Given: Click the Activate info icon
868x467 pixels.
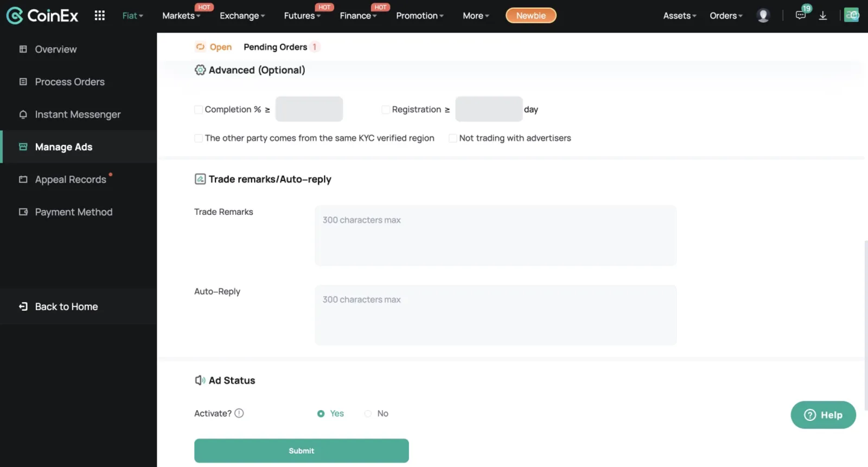Looking at the screenshot, I should [x=239, y=413].
